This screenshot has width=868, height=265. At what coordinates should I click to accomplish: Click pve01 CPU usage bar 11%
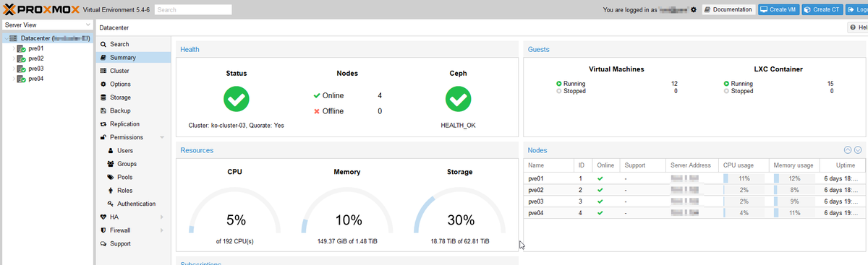pyautogui.click(x=744, y=178)
